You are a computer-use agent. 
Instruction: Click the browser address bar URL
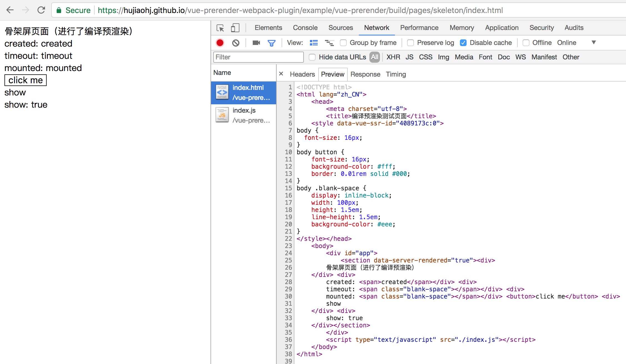coord(300,11)
